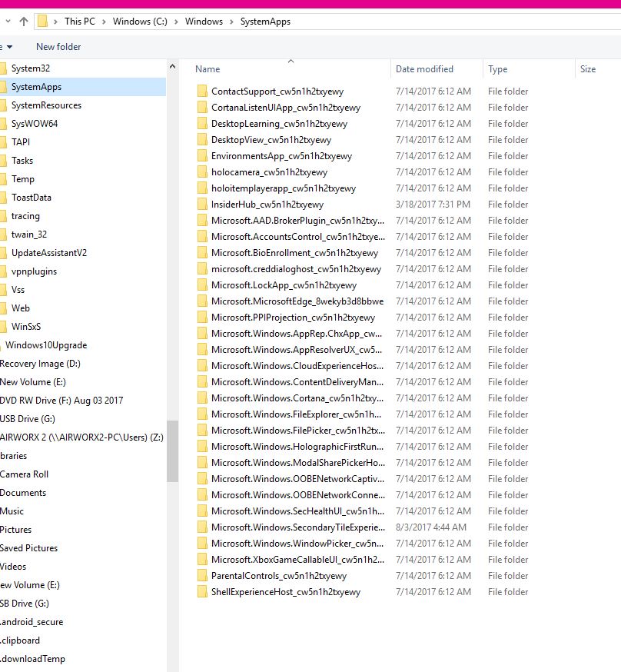The height and width of the screenshot is (672, 621).
Task: Click the InsiderHub folder icon
Action: pyautogui.click(x=202, y=205)
